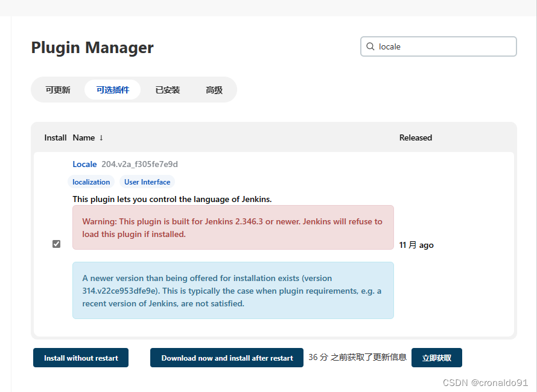Click the Plugin Manager heading
The image size is (537, 392).
pyautogui.click(x=92, y=48)
